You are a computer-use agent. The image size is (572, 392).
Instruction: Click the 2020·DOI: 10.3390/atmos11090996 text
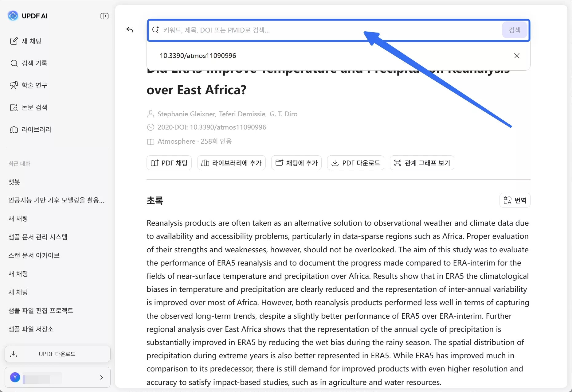coord(212,127)
